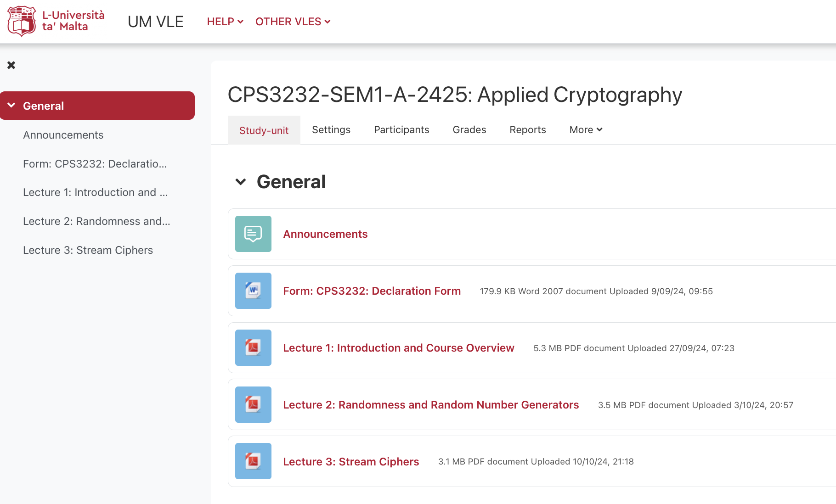Go to the Grades tab
This screenshot has width=836, height=504.
(469, 130)
